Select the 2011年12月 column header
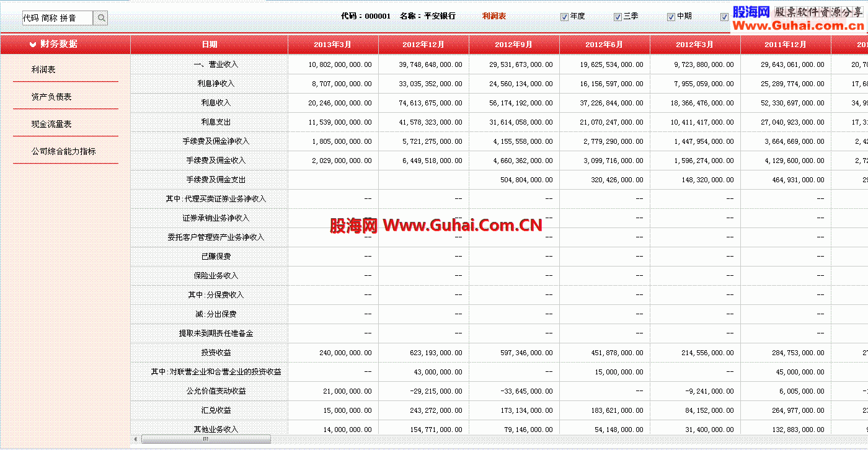Image resolution: width=868 pixels, height=450 pixels. click(x=786, y=45)
